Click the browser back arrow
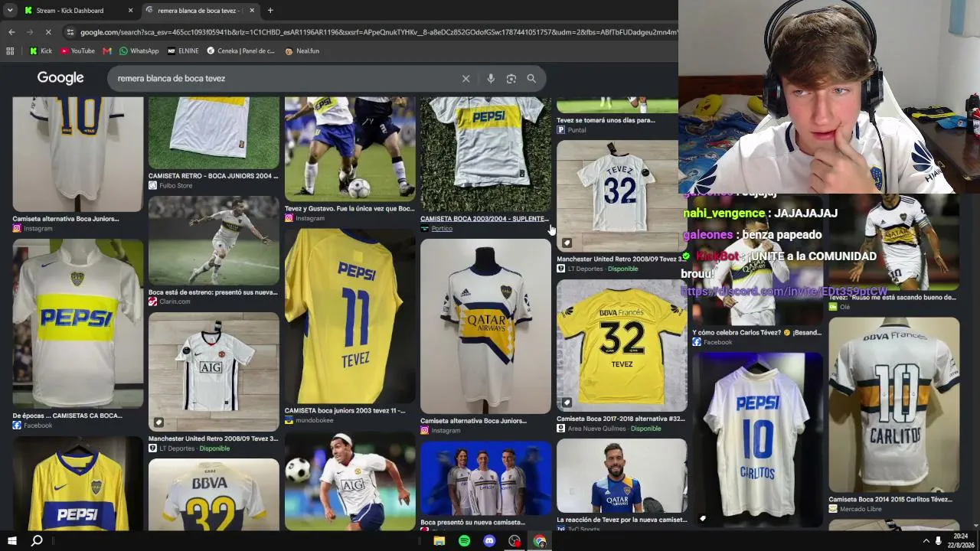Screen dimensions: 980x551 (11, 32)
